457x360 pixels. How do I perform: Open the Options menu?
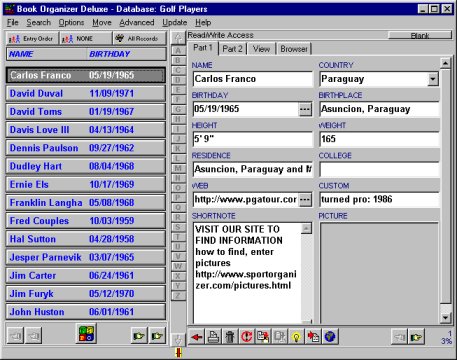71,23
